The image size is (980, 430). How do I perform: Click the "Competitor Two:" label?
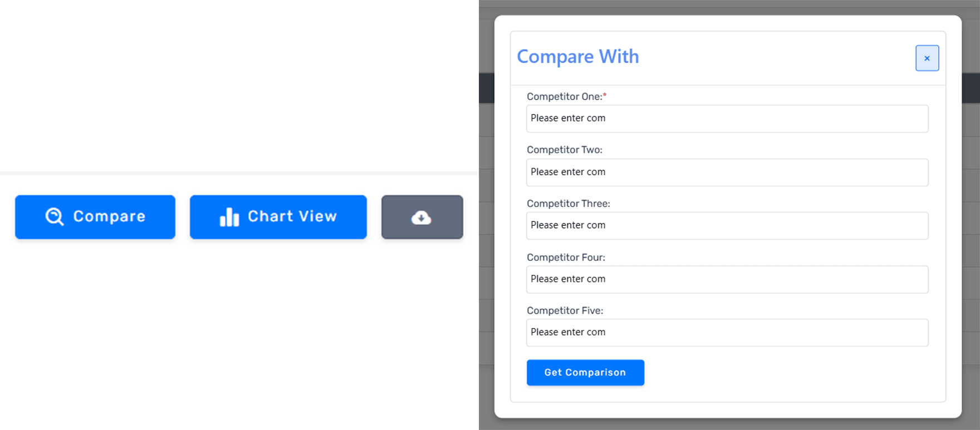(564, 150)
